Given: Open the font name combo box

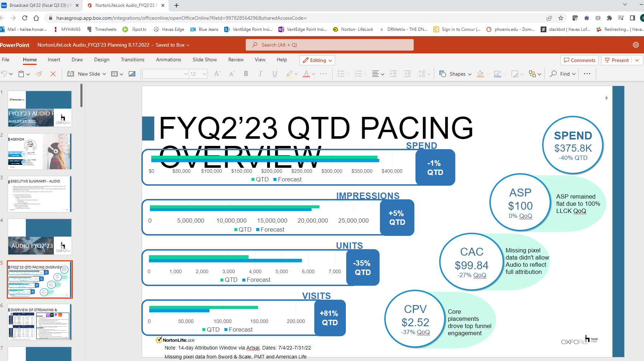Looking at the screenshot, I should click(x=165, y=74).
